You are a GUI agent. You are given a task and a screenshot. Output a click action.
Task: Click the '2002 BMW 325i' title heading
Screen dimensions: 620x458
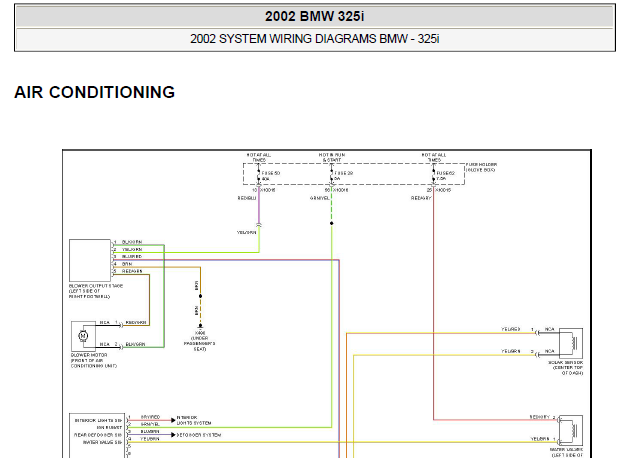pos(314,17)
